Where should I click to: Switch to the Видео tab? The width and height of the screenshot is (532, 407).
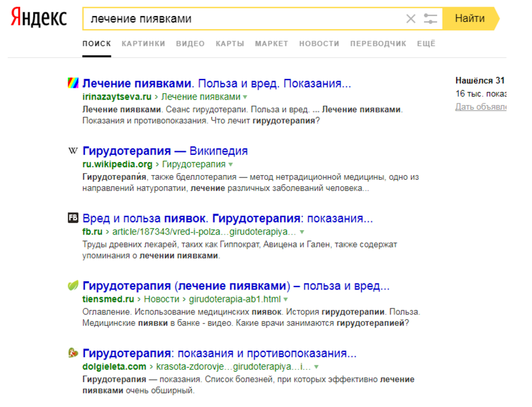click(190, 44)
